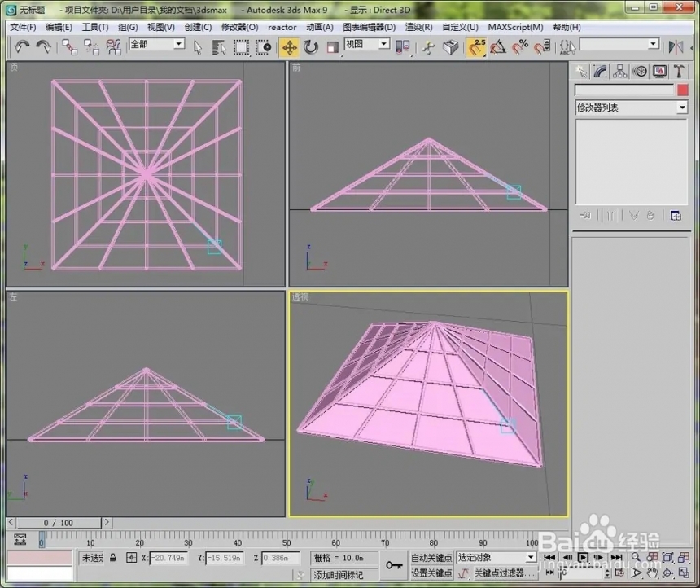
Task: Click 添加时间标记 field
Action: tap(343, 575)
